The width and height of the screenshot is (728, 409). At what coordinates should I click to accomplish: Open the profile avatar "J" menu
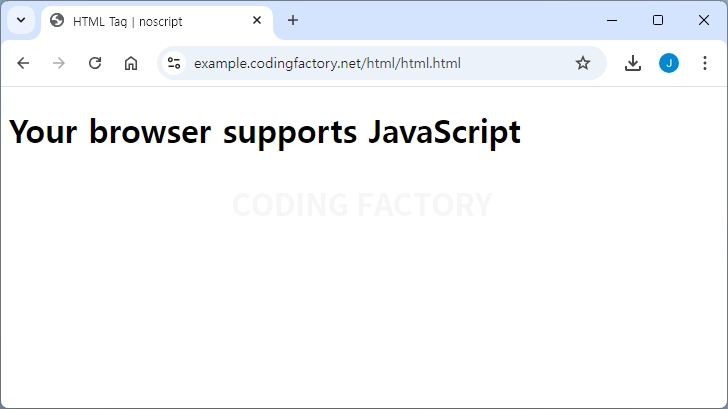668,63
